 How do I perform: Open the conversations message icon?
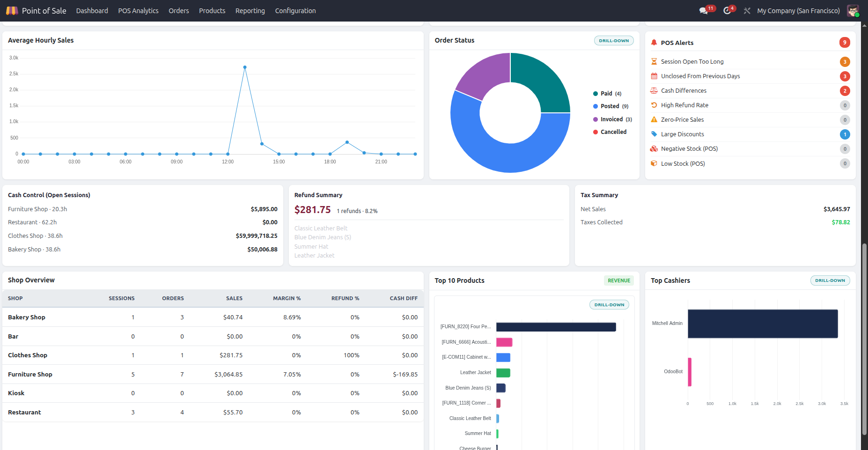[703, 10]
